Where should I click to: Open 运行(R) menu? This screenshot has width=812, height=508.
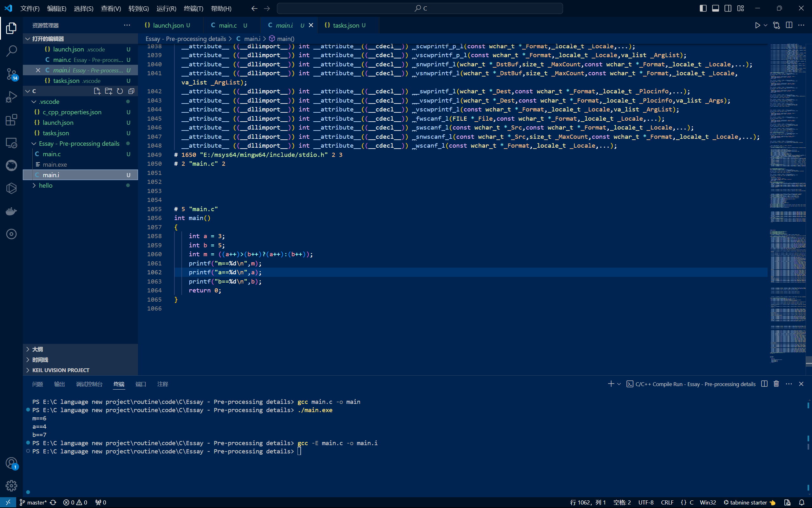[166, 8]
